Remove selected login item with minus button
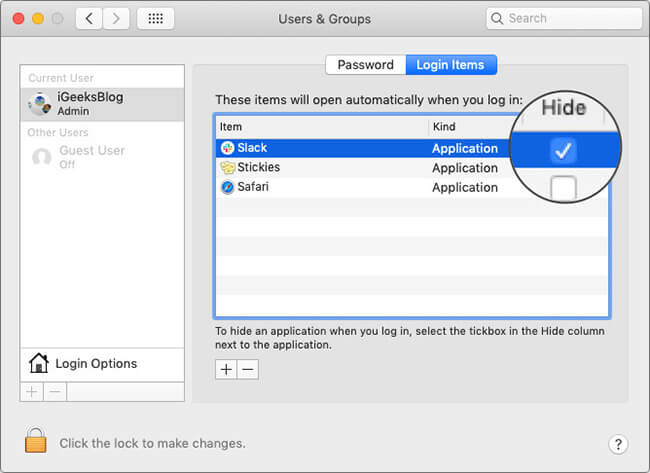Image resolution: width=650 pixels, height=473 pixels. (247, 369)
